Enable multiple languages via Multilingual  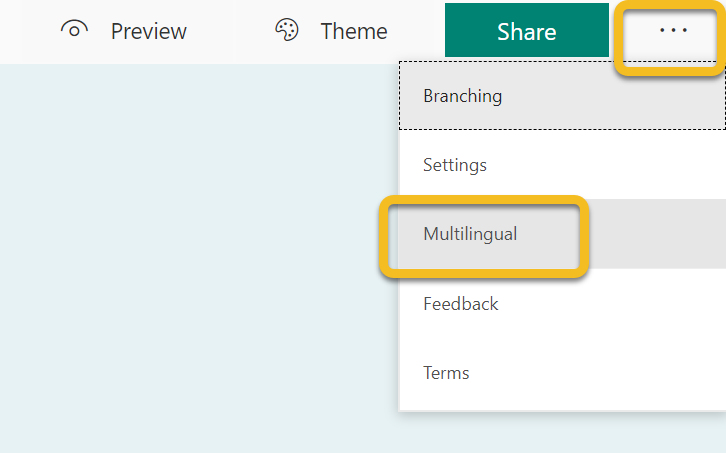tap(470, 234)
